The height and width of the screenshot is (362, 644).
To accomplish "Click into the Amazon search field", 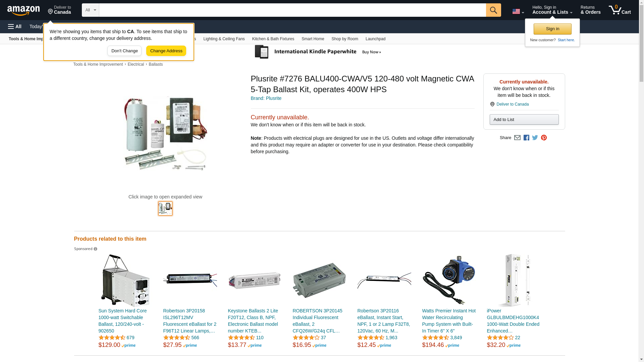I will (292, 10).
